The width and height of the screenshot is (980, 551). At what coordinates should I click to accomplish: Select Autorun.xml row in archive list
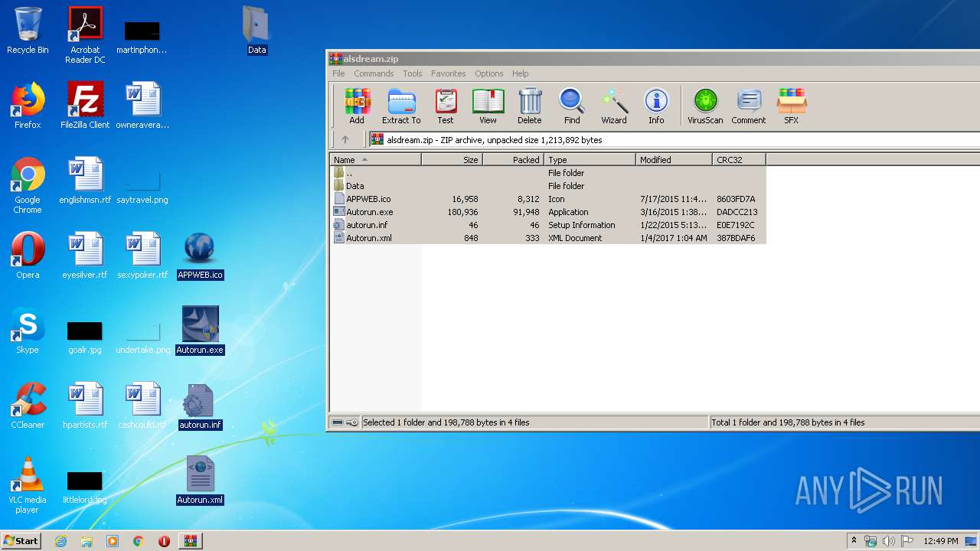(547, 238)
